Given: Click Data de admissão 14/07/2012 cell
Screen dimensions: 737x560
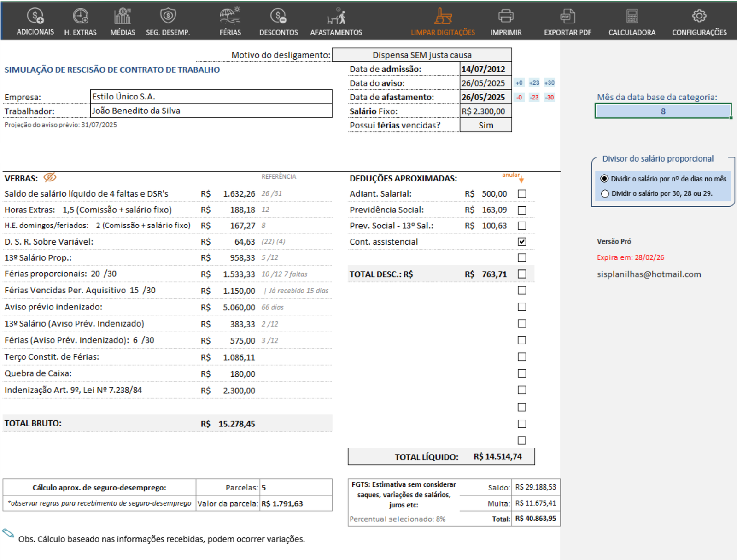Looking at the screenshot, I should click(x=485, y=69).
